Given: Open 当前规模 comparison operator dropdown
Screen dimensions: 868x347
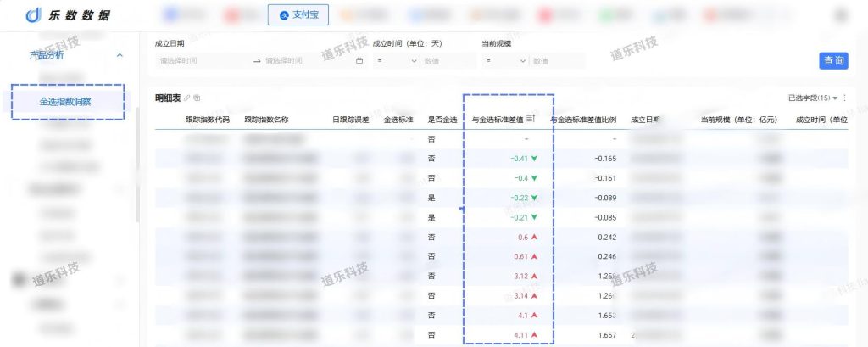Looking at the screenshot, I should click(505, 61).
